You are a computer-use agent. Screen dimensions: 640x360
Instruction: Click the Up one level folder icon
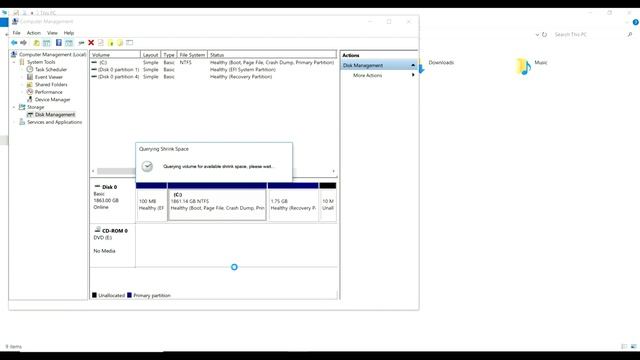pos(36,42)
